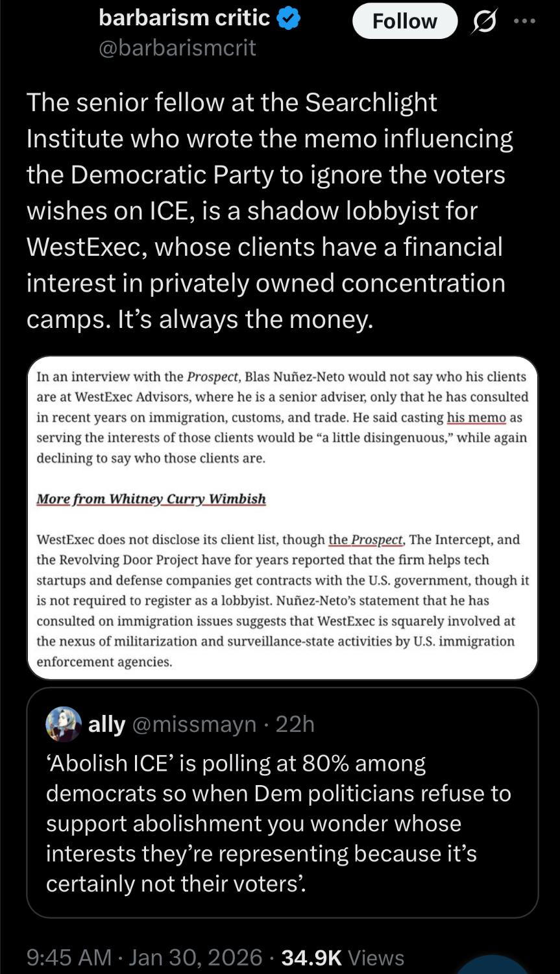560x974 pixels.
Task: Click the 'ally' display name
Action: pos(106,724)
